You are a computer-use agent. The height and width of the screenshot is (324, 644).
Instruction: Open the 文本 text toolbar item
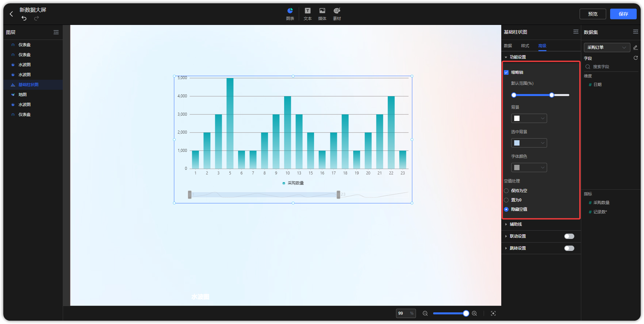[308, 14]
